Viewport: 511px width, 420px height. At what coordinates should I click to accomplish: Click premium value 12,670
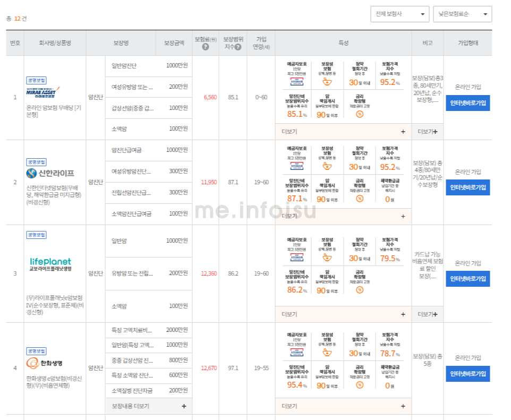[209, 368]
